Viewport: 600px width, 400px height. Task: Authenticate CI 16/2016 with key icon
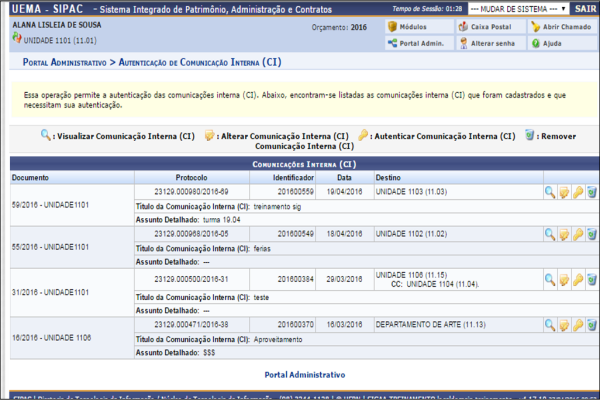[x=578, y=325]
